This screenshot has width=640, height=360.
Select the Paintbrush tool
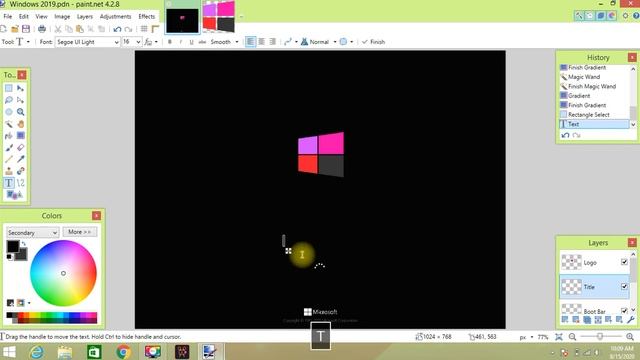click(x=9, y=147)
